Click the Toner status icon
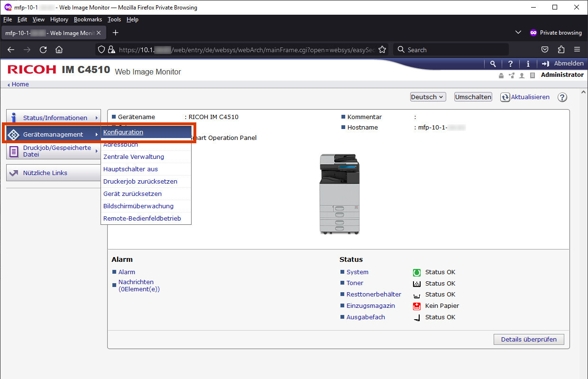This screenshot has width=588, height=379. tap(417, 284)
